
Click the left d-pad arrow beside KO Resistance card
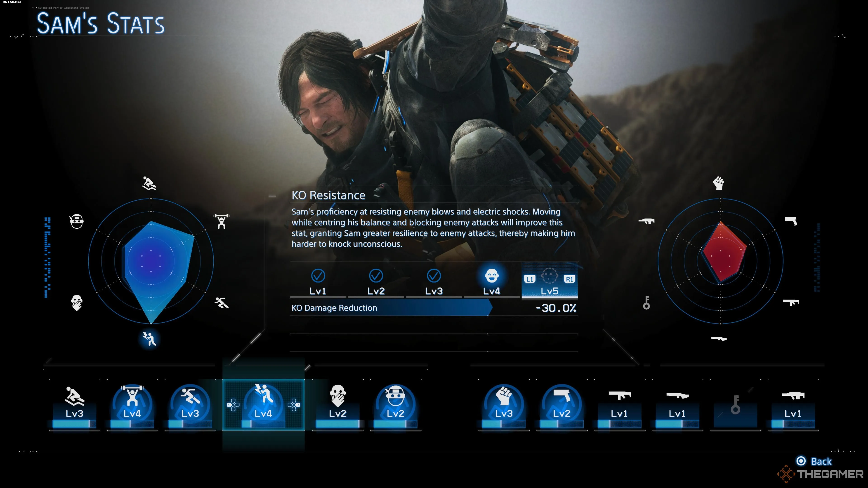pyautogui.click(x=233, y=405)
